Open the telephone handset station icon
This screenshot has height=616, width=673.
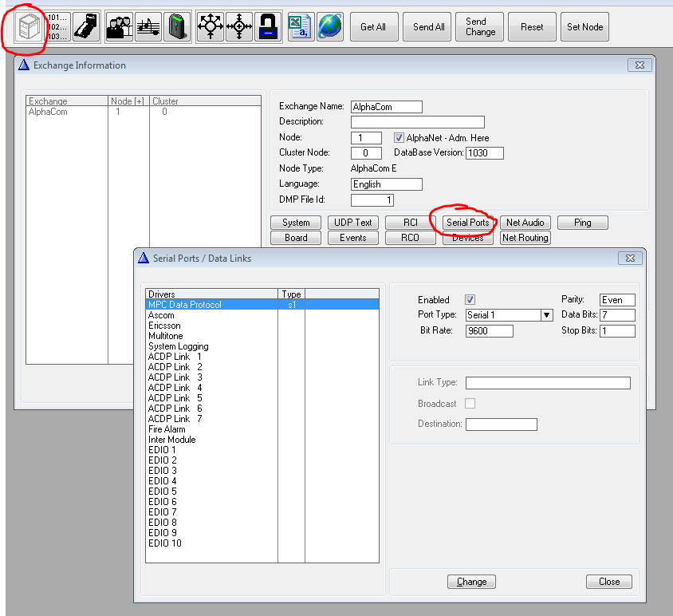pos(85,26)
